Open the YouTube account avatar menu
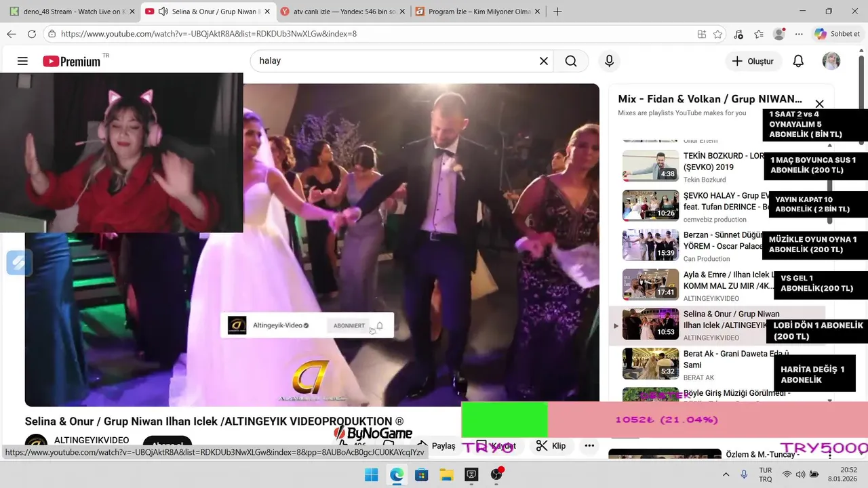Viewport: 868px width, 488px height. [x=831, y=61]
